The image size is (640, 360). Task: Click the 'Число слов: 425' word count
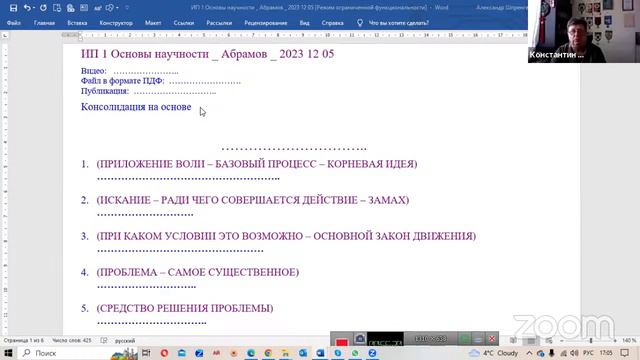(72, 340)
